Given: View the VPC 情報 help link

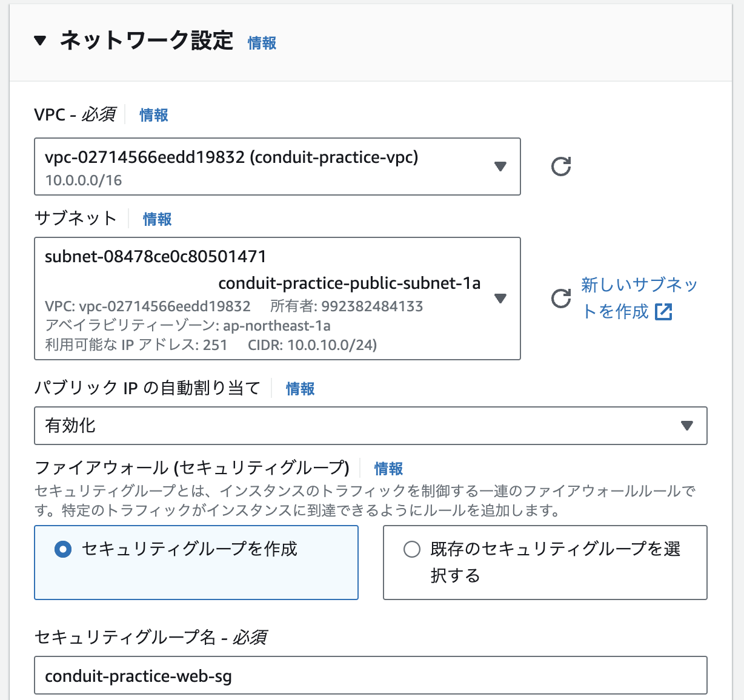Looking at the screenshot, I should tap(153, 115).
